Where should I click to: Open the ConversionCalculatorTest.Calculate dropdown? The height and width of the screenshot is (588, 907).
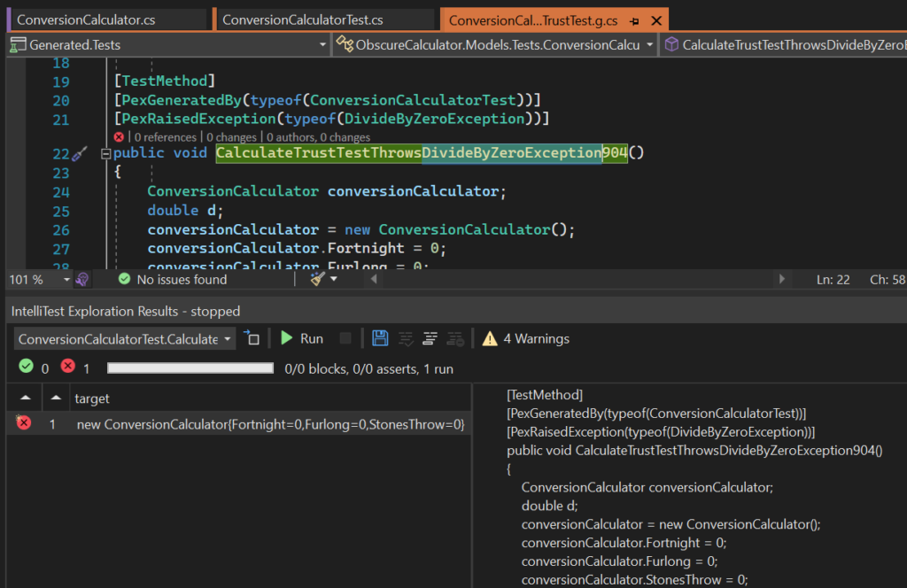(227, 338)
